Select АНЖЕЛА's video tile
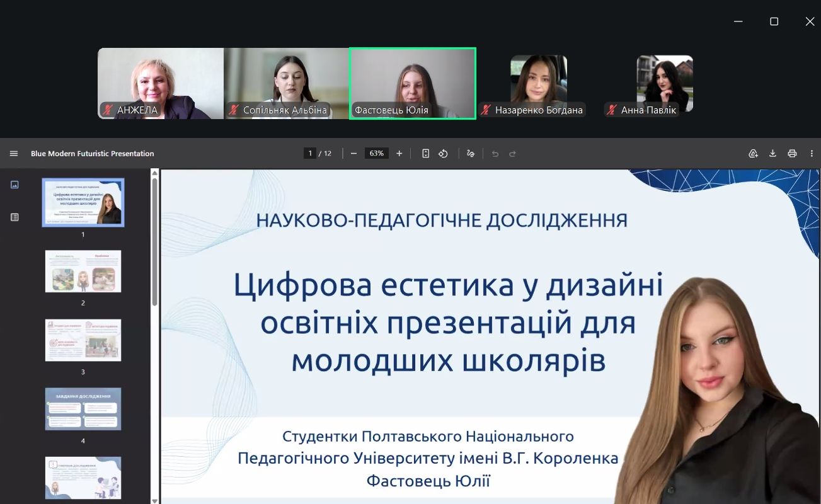The image size is (821, 504). coord(161,83)
